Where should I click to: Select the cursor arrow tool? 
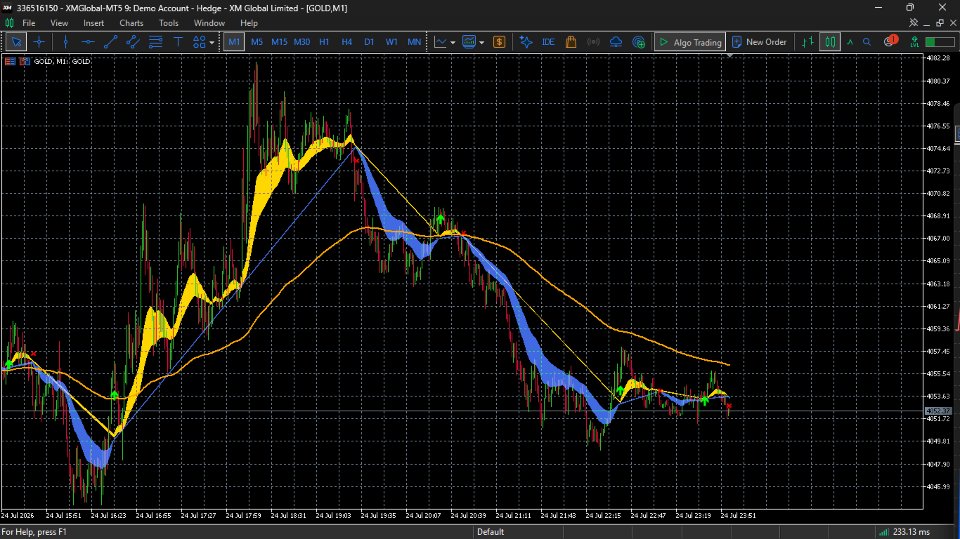pyautogui.click(x=16, y=42)
